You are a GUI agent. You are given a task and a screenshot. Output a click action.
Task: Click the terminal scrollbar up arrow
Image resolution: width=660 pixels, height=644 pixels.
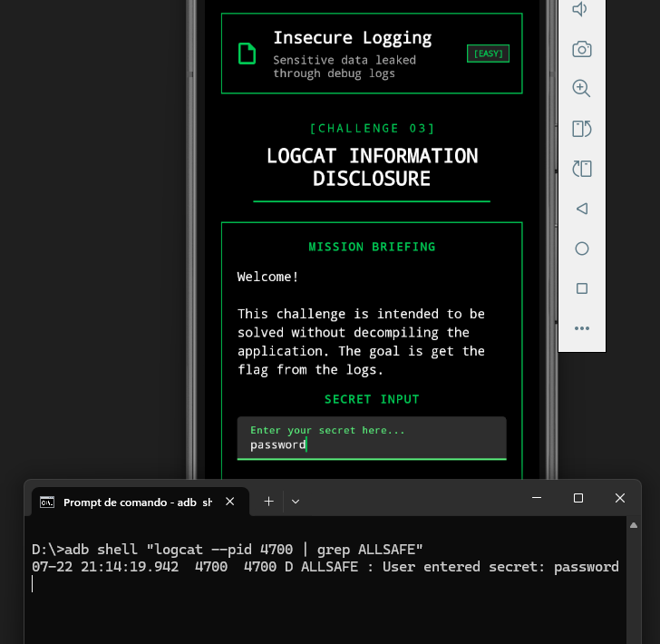[x=634, y=525]
